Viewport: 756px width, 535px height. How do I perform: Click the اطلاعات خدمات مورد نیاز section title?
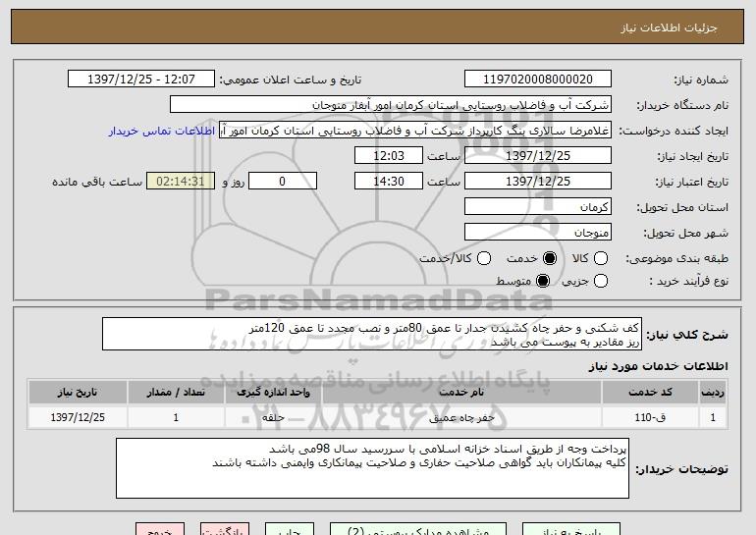[x=658, y=366]
